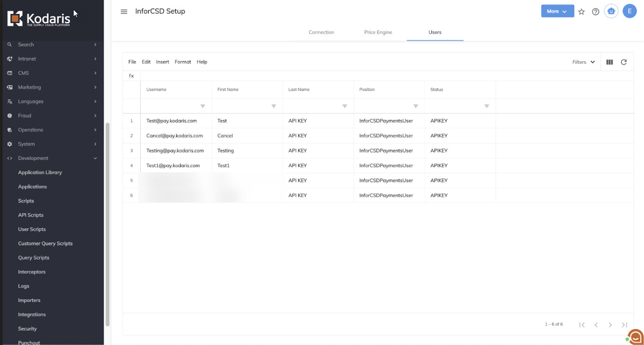Open the More dropdown button
The width and height of the screenshot is (644, 345).
pos(557,11)
